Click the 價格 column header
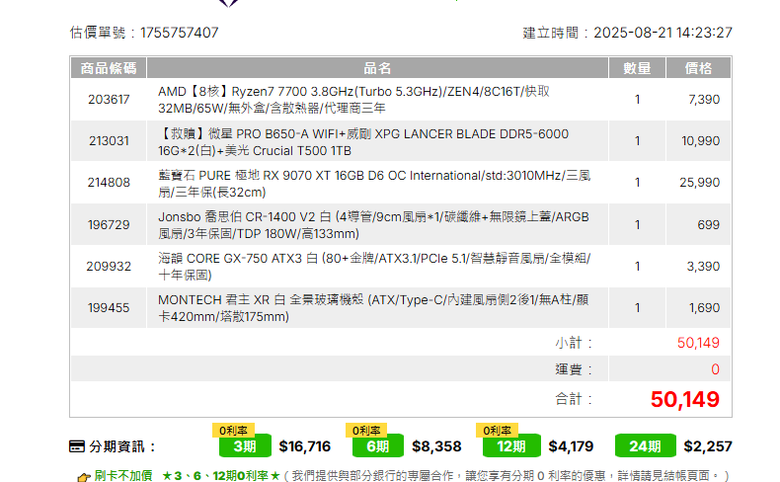 698,68
